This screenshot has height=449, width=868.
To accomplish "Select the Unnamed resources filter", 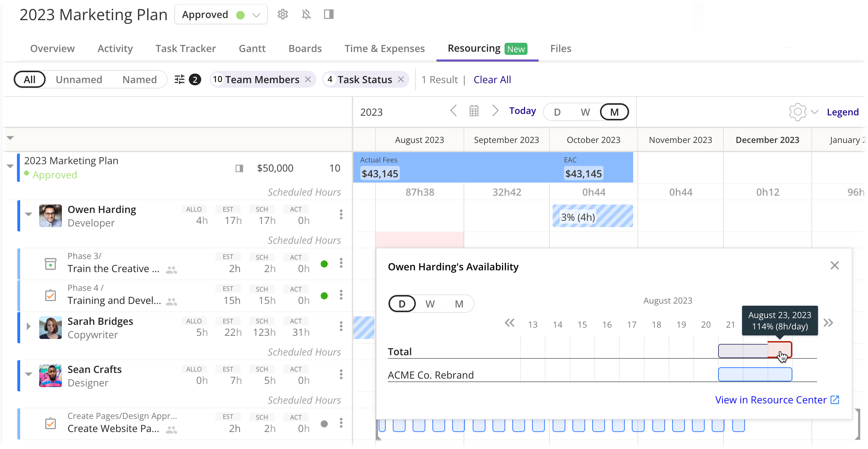I will [x=79, y=80].
